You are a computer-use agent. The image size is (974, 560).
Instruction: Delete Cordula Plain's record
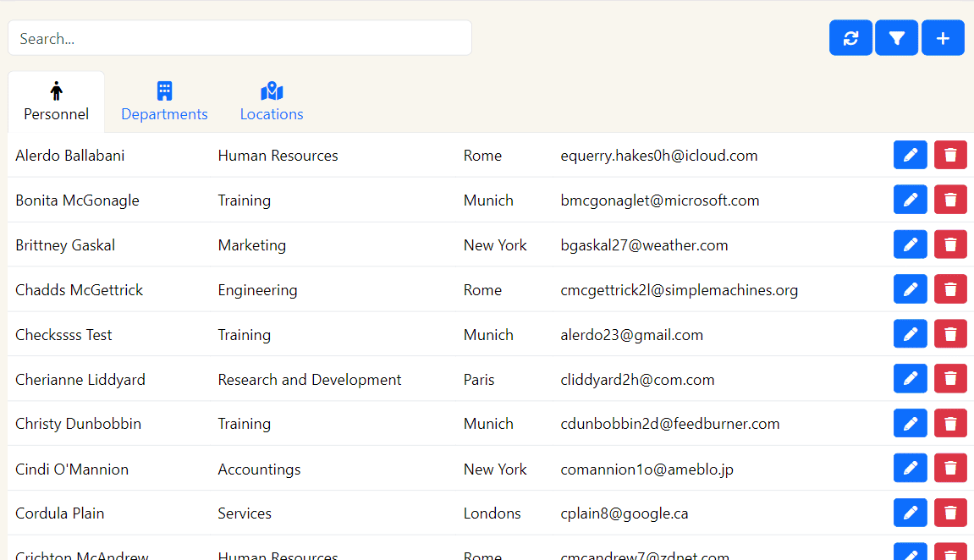tap(950, 513)
